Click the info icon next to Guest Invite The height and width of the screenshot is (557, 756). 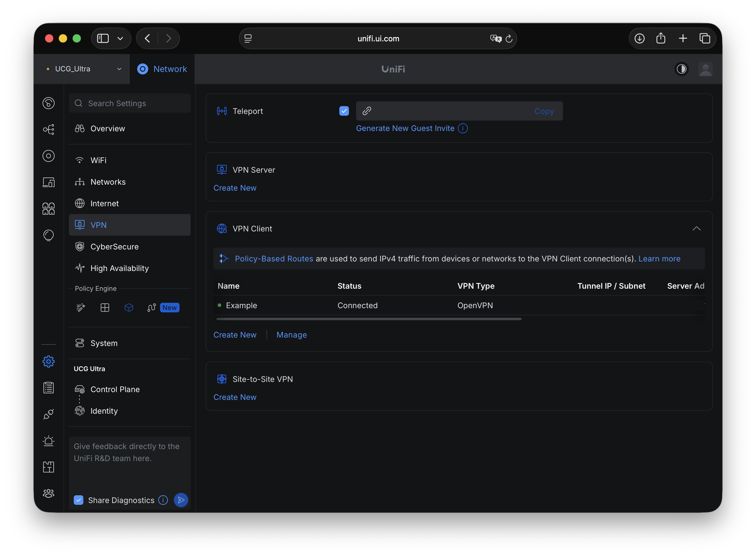coord(463,129)
